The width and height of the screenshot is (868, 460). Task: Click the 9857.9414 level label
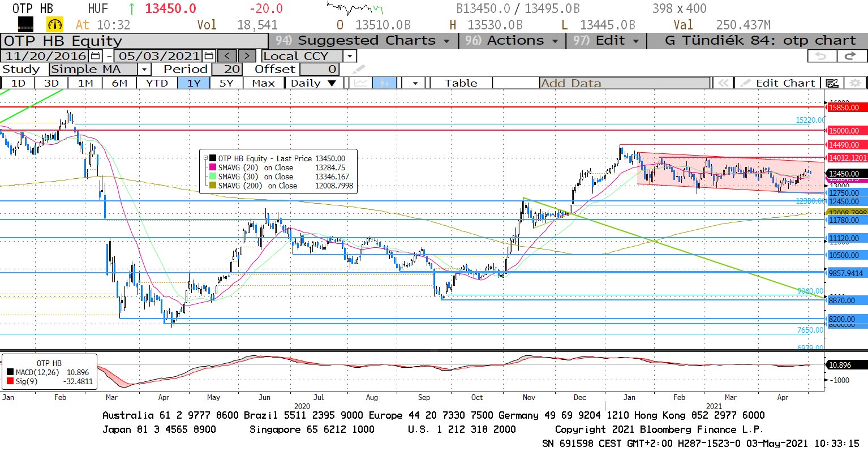point(846,273)
